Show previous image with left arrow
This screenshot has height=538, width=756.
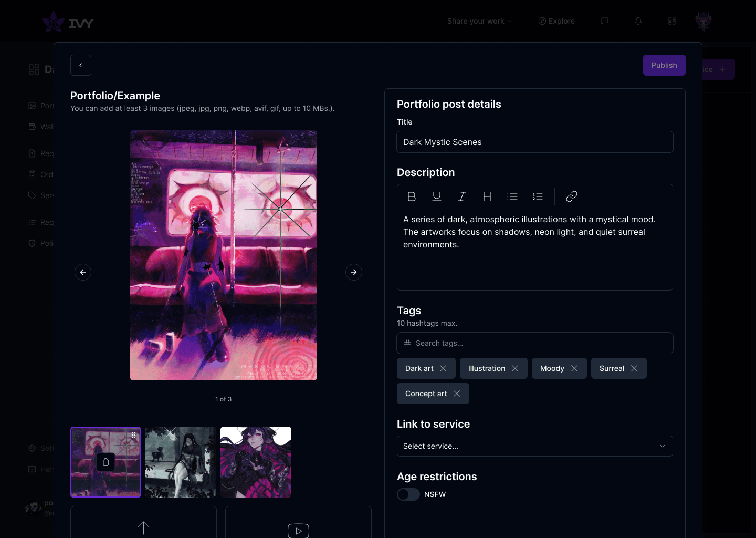83,272
